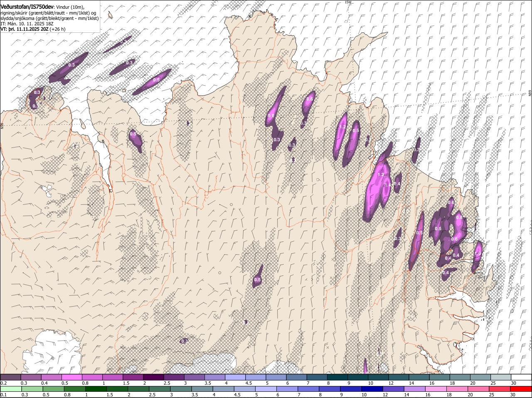The image size is (532, 398).
Task: Pick the violet 12 swatch on the lower scale
Action: click(393, 389)
